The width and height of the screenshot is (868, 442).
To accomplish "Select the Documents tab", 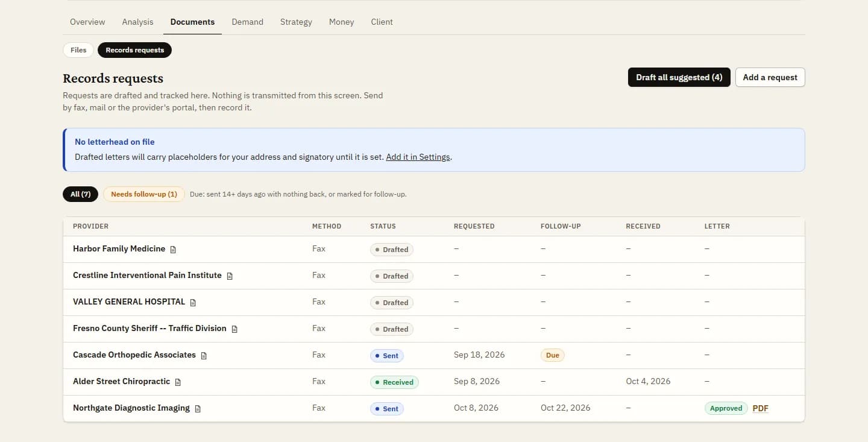I will click(x=192, y=22).
